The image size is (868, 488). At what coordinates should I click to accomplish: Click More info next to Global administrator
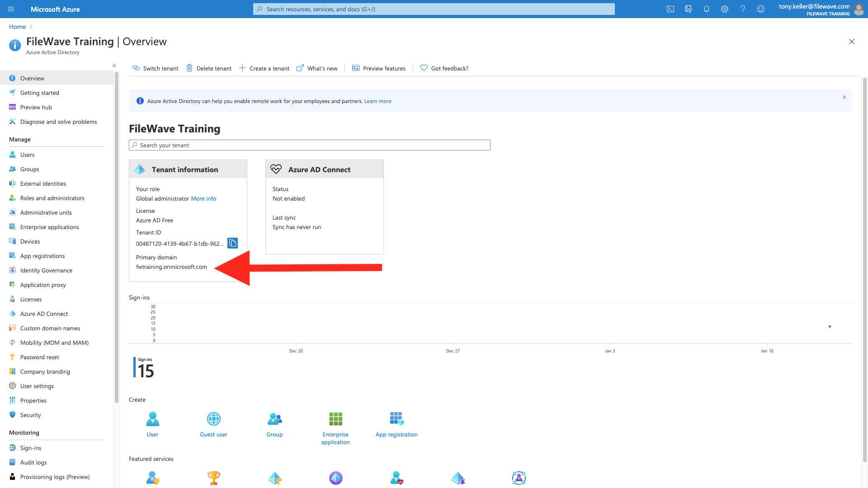coord(203,198)
